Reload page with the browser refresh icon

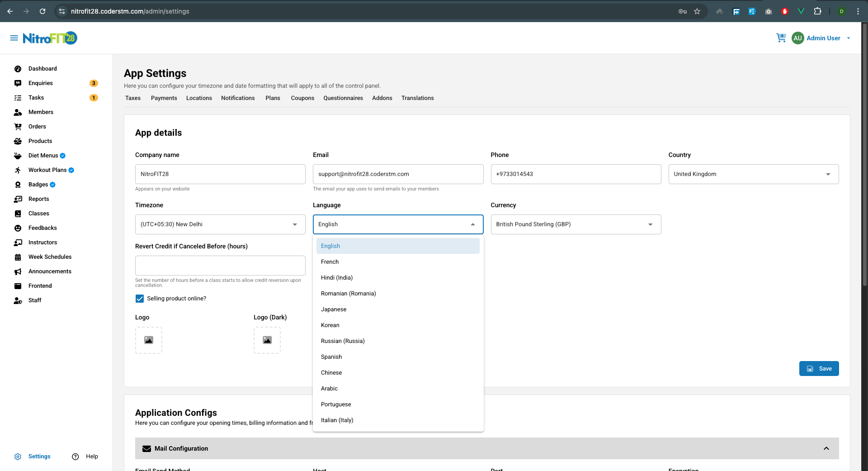click(x=42, y=11)
